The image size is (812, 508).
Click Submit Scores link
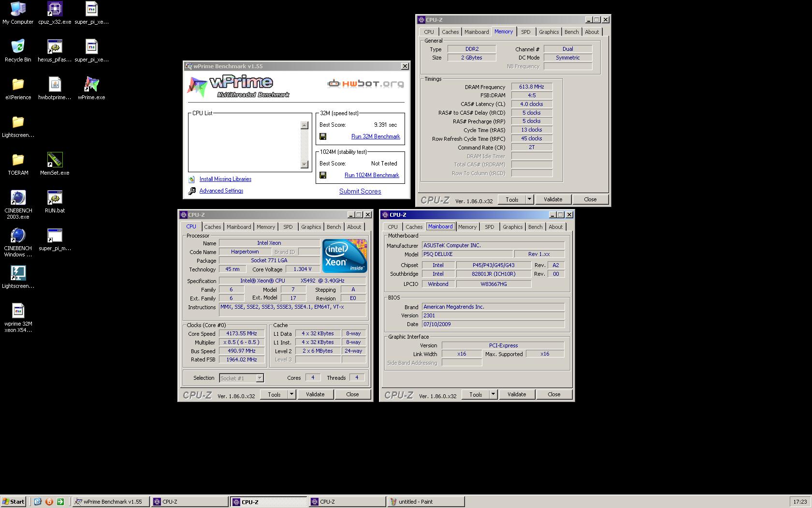tap(360, 191)
